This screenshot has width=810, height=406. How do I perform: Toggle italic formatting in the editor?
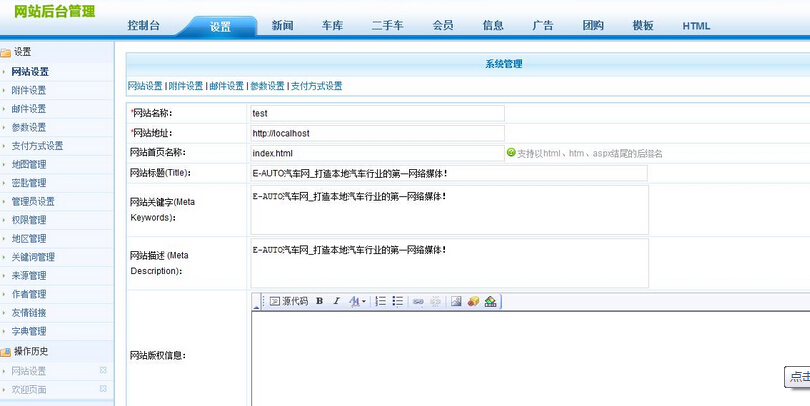pos(336,301)
